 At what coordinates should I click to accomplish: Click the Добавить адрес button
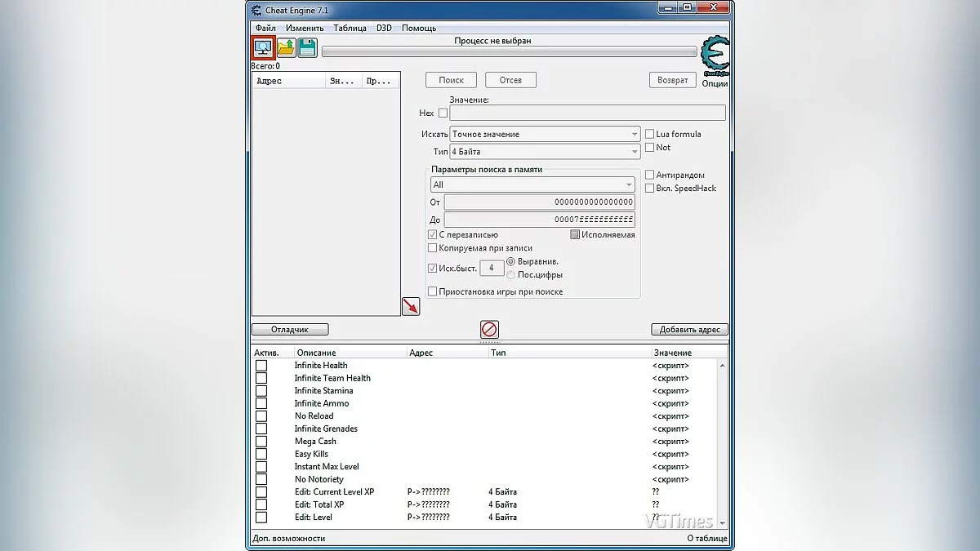(x=689, y=330)
